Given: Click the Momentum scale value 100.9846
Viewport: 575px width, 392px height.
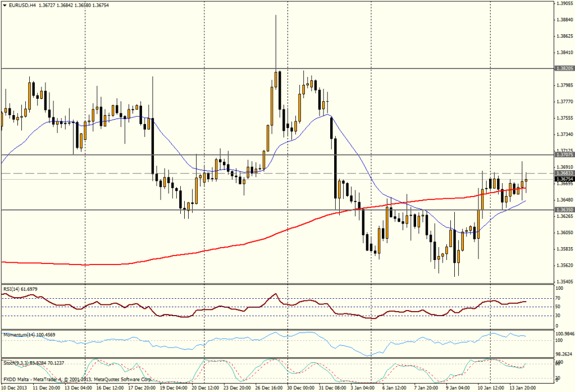Looking at the screenshot, I should pos(564,340).
